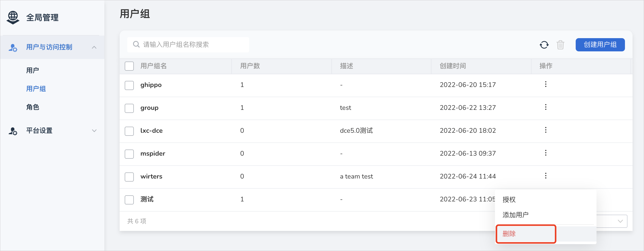644x251 pixels.
Task: Check the wirters row checkbox
Action: coord(129,177)
